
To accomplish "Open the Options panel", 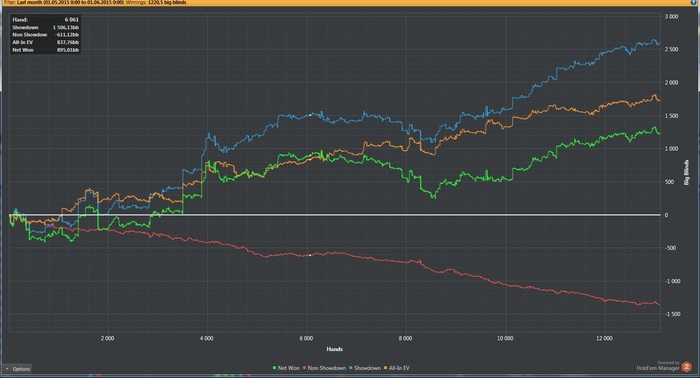I will [17, 369].
